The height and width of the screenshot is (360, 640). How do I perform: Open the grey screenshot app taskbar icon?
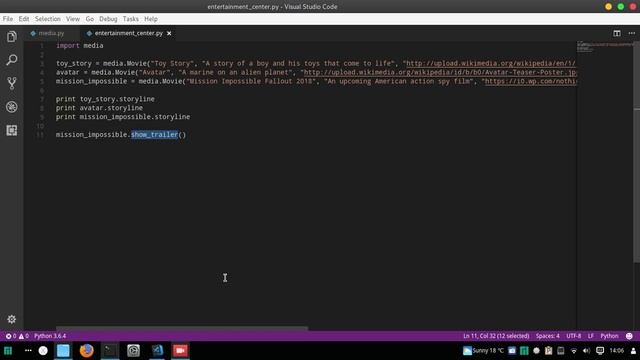[x=133, y=351]
